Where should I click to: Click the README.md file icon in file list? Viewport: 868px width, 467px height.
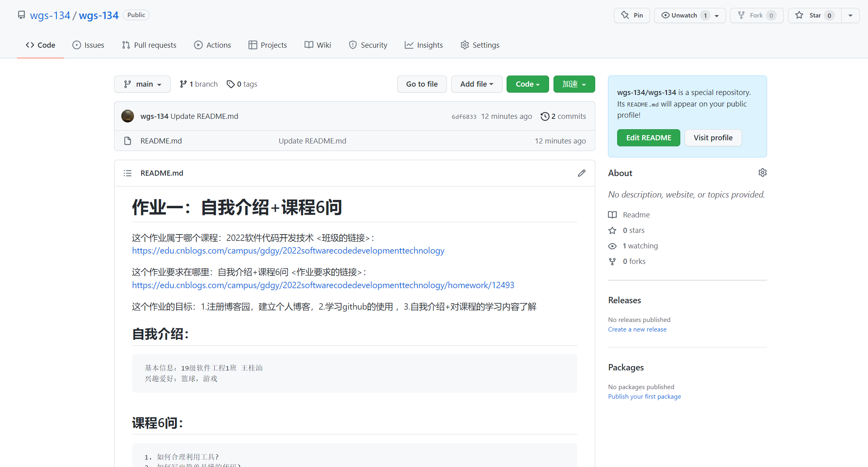pos(127,141)
